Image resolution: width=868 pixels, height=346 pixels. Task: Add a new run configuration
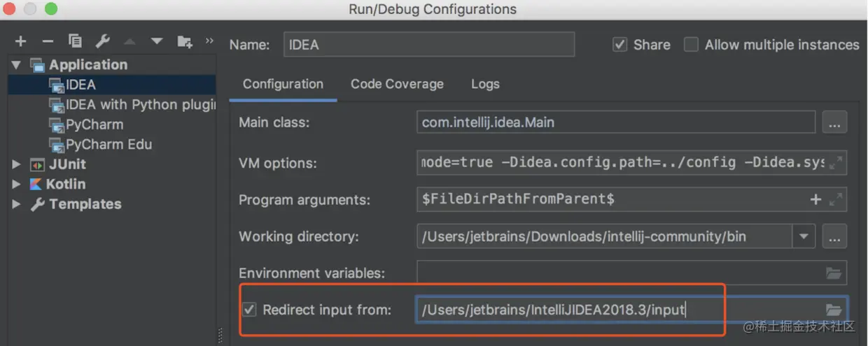pos(20,42)
